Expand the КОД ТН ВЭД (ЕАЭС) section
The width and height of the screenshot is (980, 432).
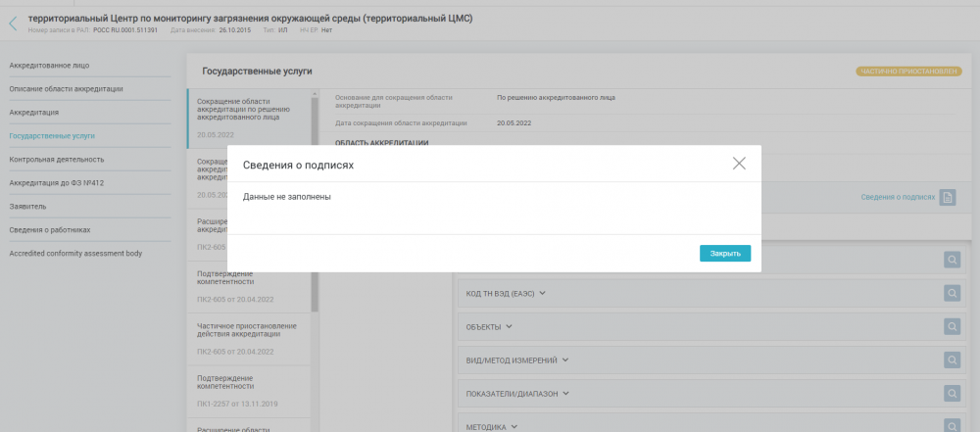click(505, 293)
